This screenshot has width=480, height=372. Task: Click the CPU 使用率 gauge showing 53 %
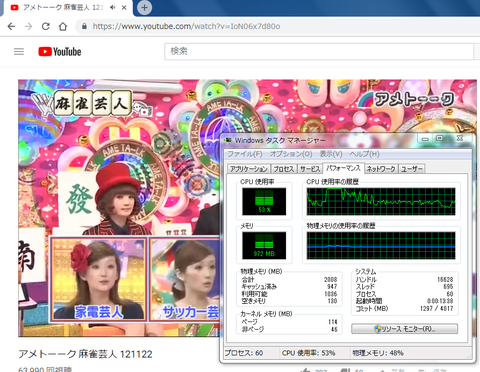(264, 201)
